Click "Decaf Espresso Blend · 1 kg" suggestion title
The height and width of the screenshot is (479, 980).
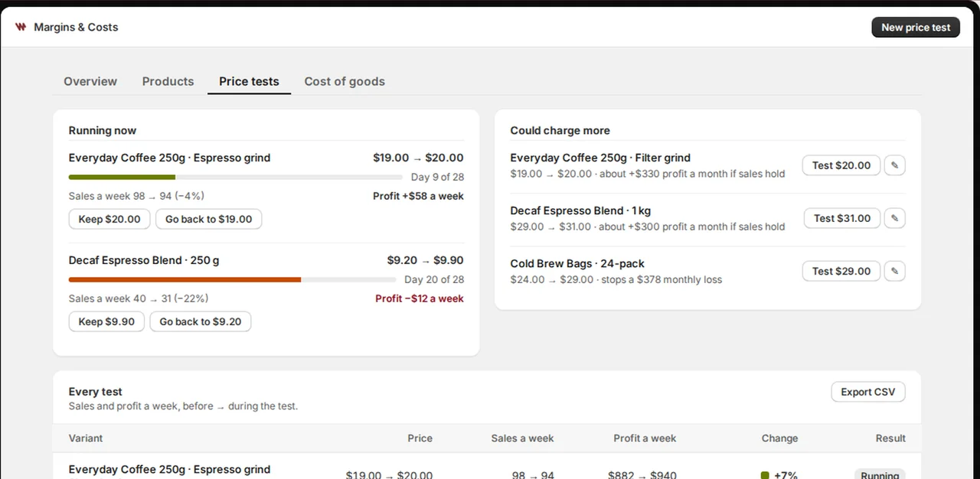580,210
